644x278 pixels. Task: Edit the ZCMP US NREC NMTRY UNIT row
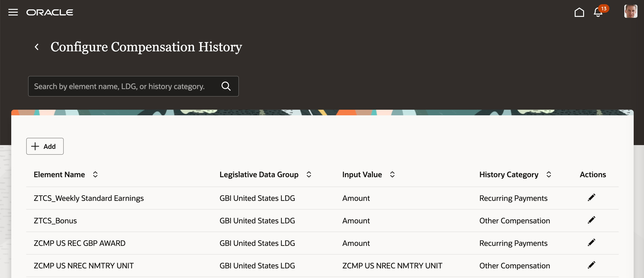(591, 265)
